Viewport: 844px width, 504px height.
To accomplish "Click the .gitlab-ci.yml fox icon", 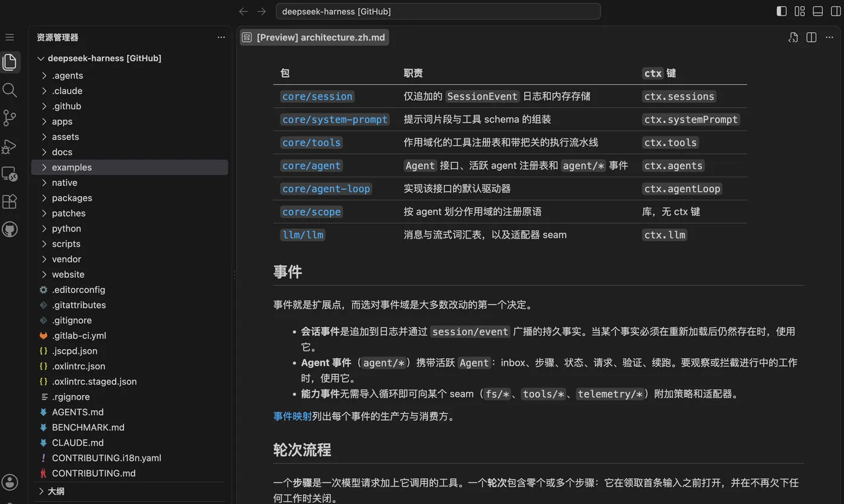I will [x=43, y=336].
